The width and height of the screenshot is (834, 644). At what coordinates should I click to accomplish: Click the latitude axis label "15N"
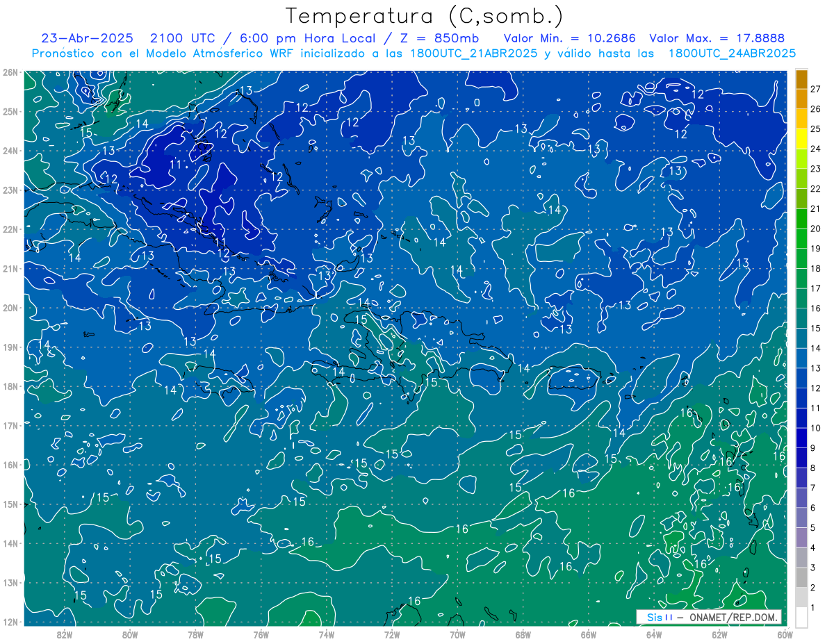pos(10,504)
